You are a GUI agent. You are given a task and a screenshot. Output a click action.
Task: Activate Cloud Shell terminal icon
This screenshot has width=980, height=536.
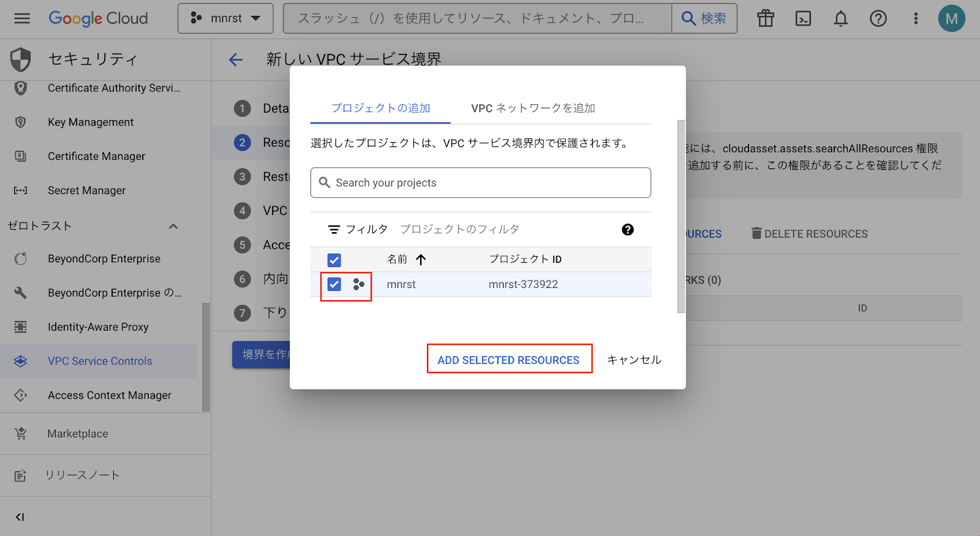tap(803, 18)
